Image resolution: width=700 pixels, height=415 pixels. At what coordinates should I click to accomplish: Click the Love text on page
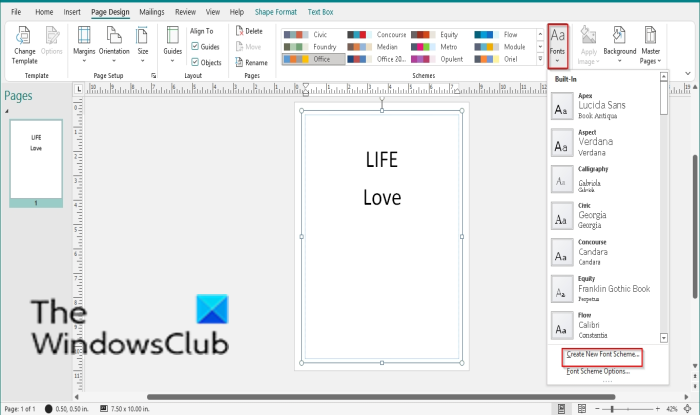point(382,198)
